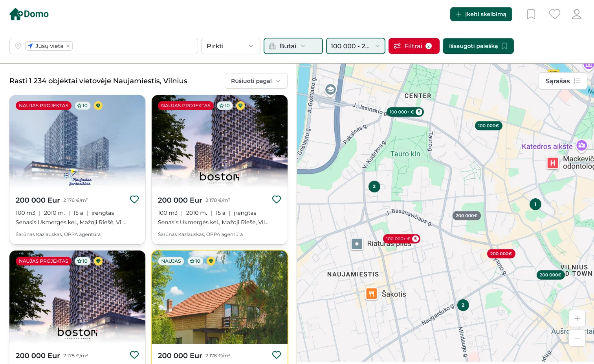Click the "CENTER" district label on map
This screenshot has width=594, height=364.
point(418,96)
